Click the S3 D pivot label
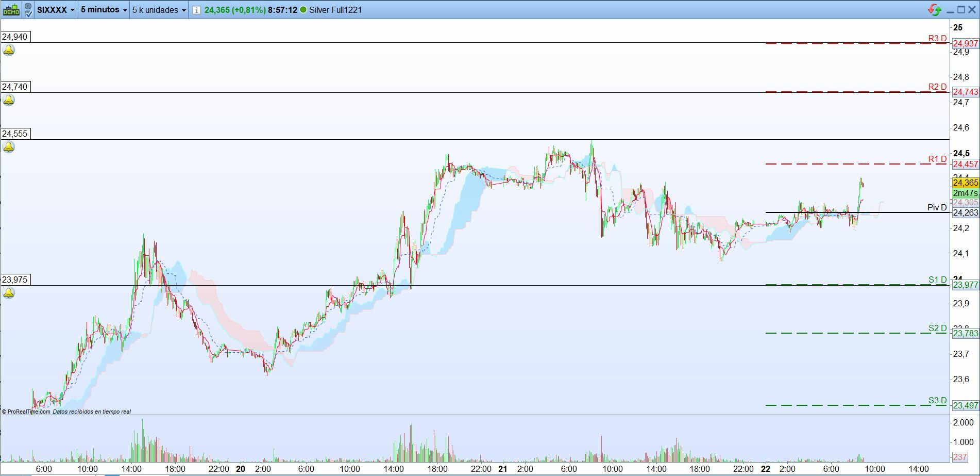The image size is (980, 476). click(x=937, y=400)
